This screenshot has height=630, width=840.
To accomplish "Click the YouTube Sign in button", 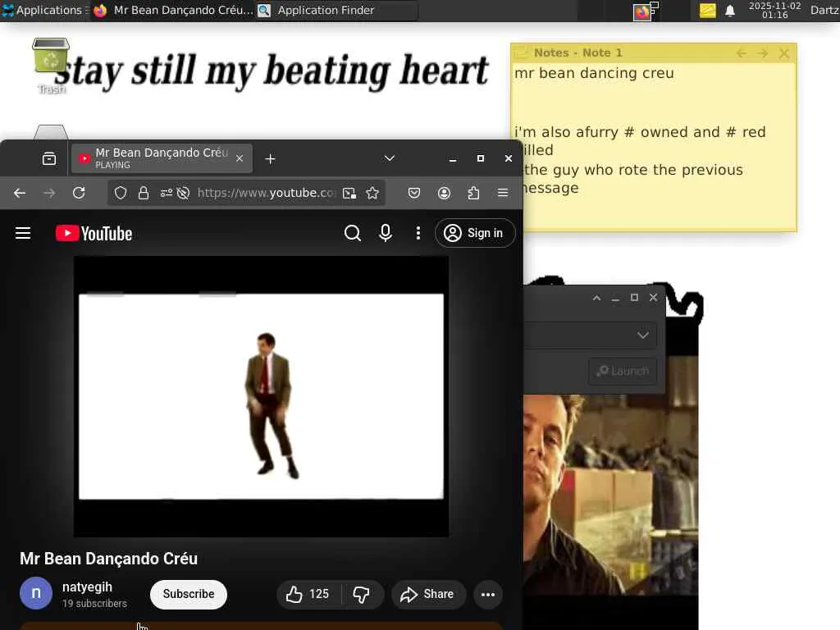I will (x=475, y=233).
